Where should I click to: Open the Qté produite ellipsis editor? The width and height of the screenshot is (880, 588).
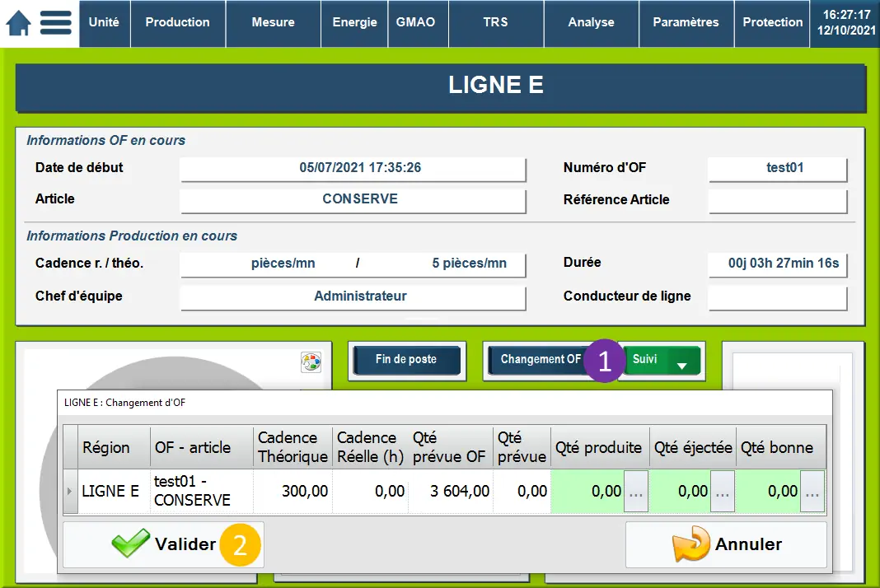[636, 492]
